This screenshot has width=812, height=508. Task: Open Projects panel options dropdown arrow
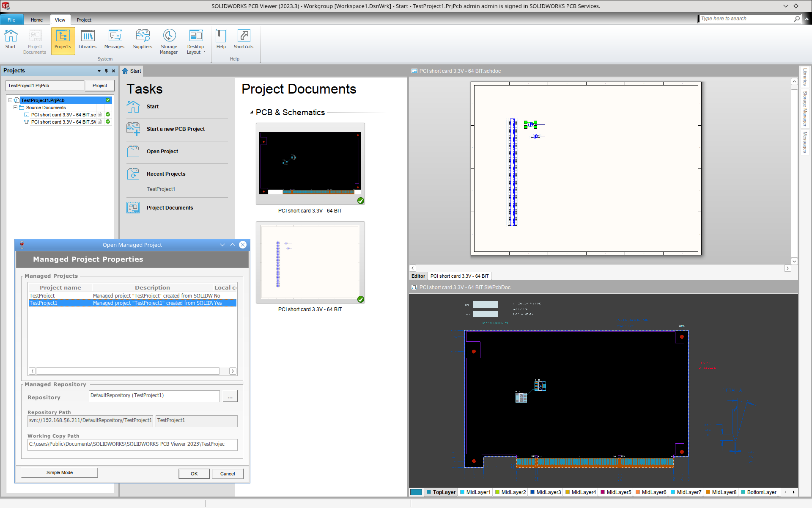tap(99, 71)
